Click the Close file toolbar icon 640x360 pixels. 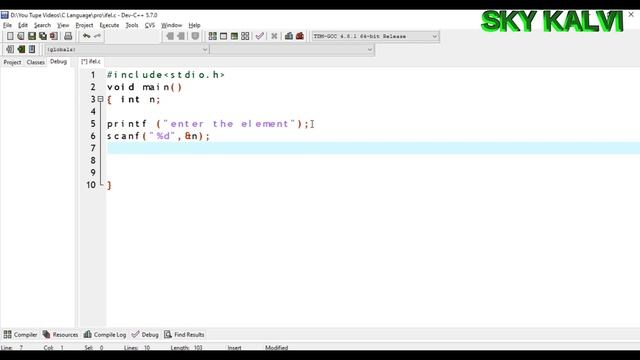point(53,36)
